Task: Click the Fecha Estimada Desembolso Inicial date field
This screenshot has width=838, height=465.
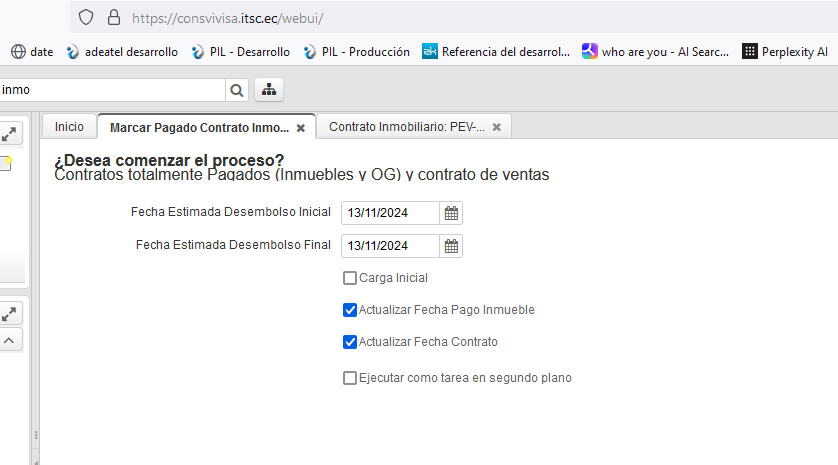Action: (390, 213)
